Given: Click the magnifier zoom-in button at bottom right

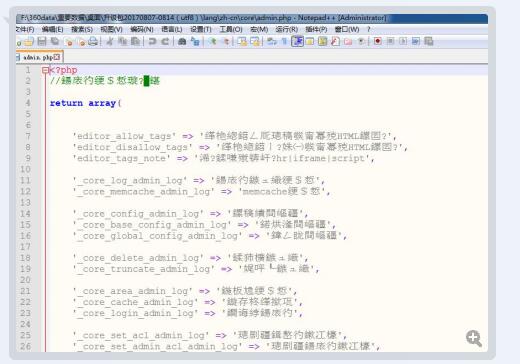Looking at the screenshot, I should 474,338.
